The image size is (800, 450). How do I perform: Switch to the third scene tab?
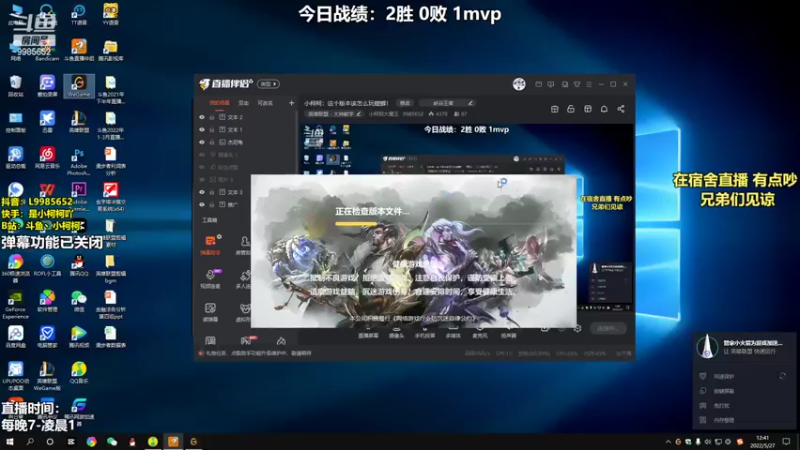tap(265, 103)
